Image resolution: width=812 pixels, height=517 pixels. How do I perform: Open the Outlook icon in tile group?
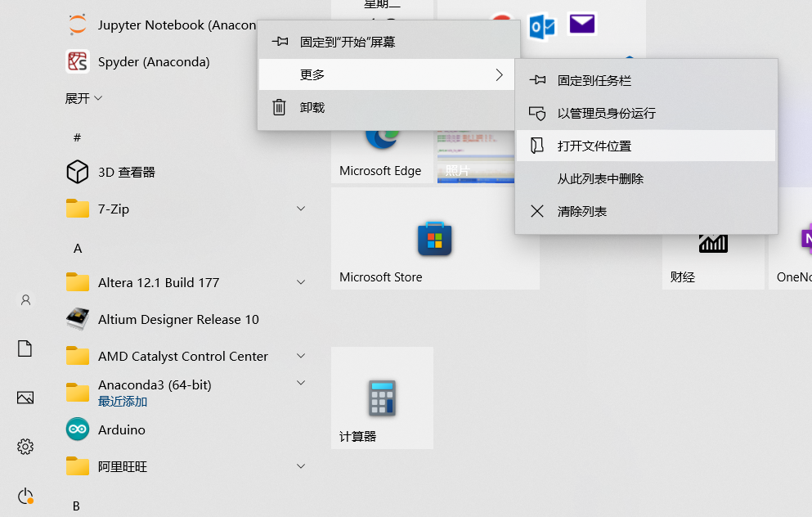(x=541, y=27)
